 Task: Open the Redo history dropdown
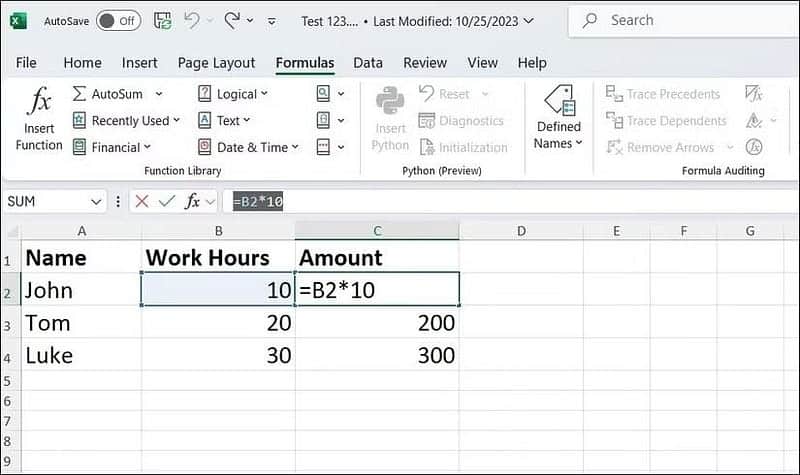point(250,21)
